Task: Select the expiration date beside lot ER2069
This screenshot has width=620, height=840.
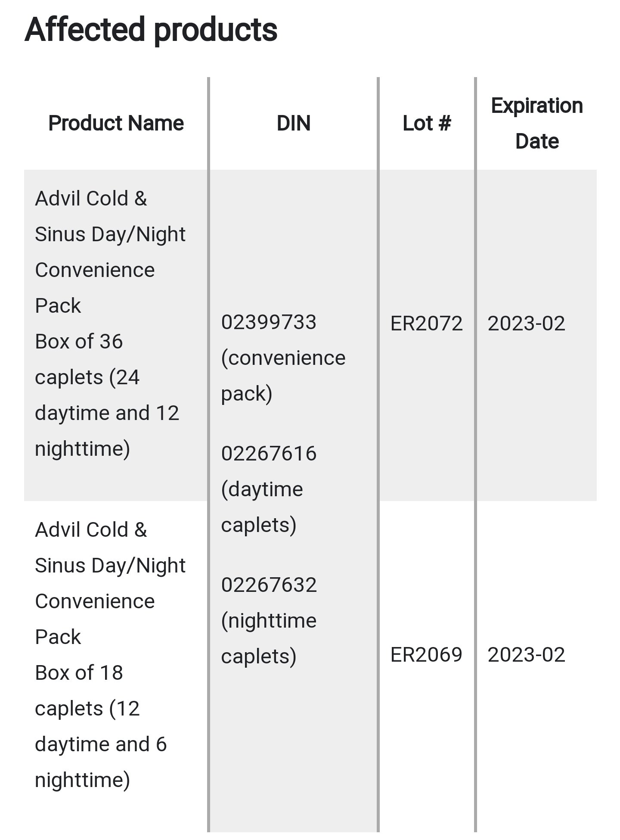Action: point(526,655)
